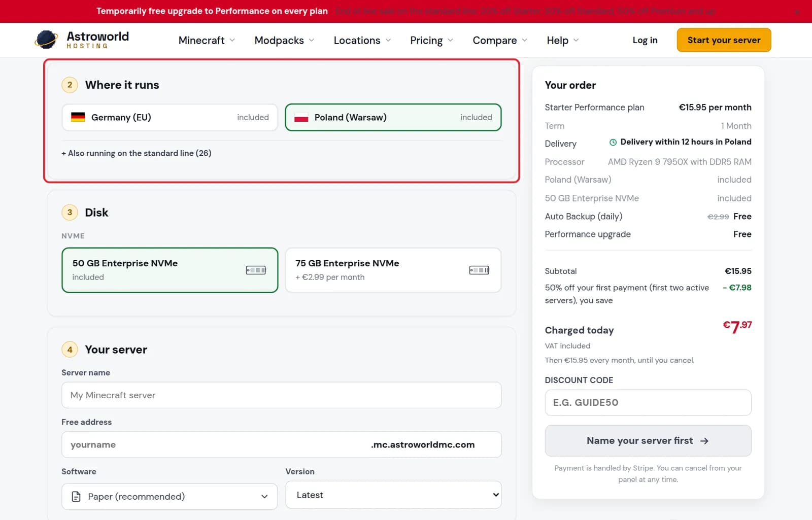Expand Also running on the standard line
812x520 pixels.
pos(136,153)
